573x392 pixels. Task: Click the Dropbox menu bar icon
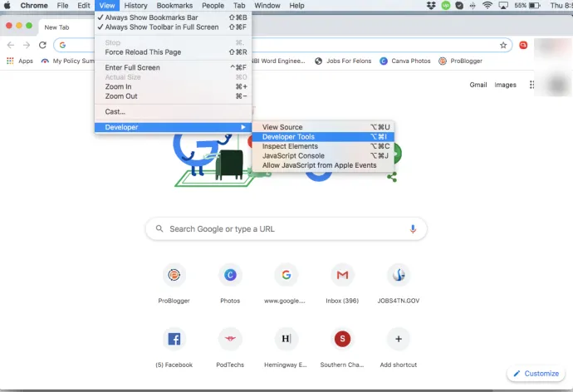(431, 6)
